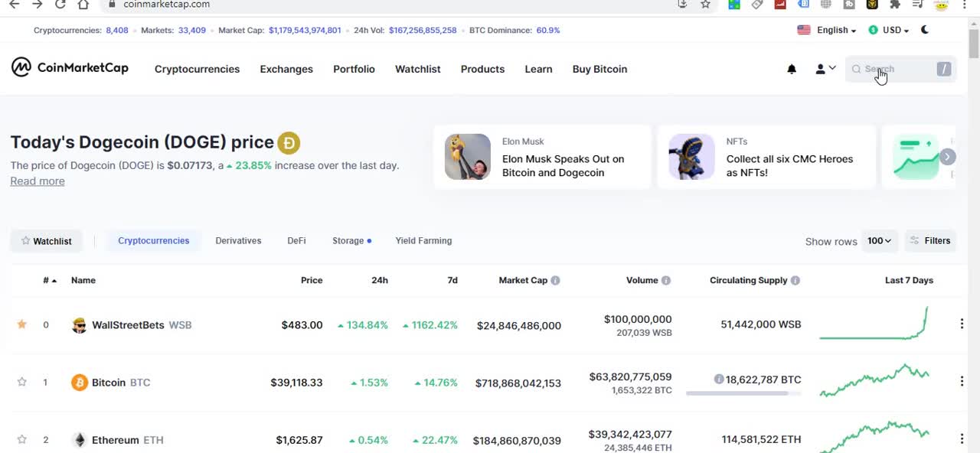Click the browser forward arrow

pyautogui.click(x=37, y=5)
